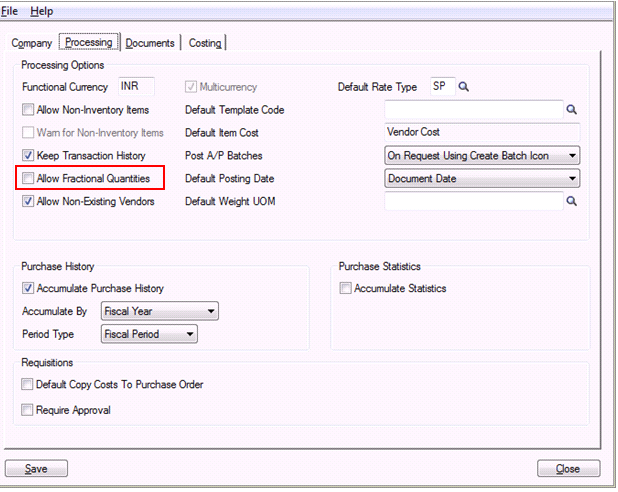Select the Processing tab
The image size is (618, 492).
89,42
